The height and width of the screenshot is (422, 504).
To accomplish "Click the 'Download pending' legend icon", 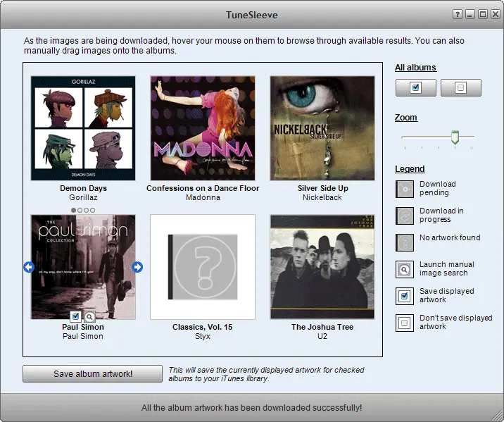I will (405, 189).
